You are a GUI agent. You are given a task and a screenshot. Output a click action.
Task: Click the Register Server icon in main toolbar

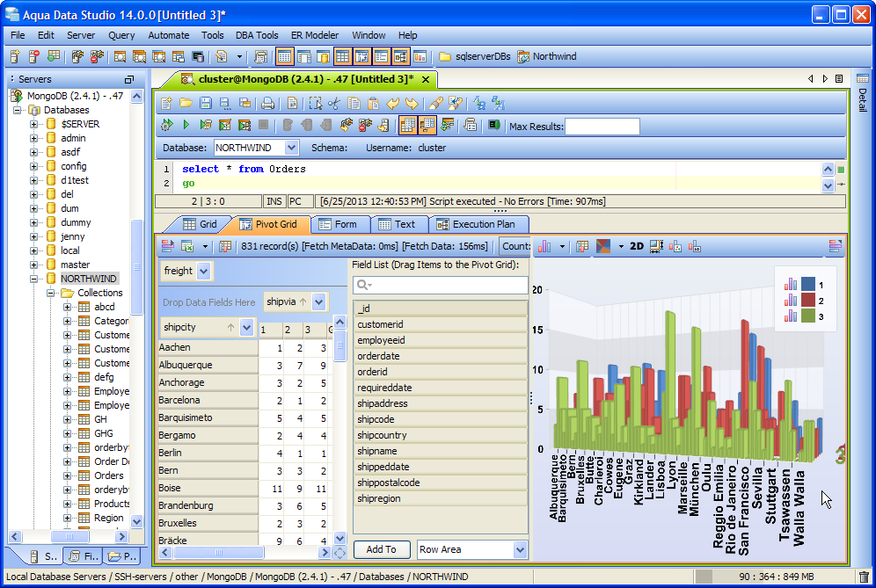coord(15,56)
